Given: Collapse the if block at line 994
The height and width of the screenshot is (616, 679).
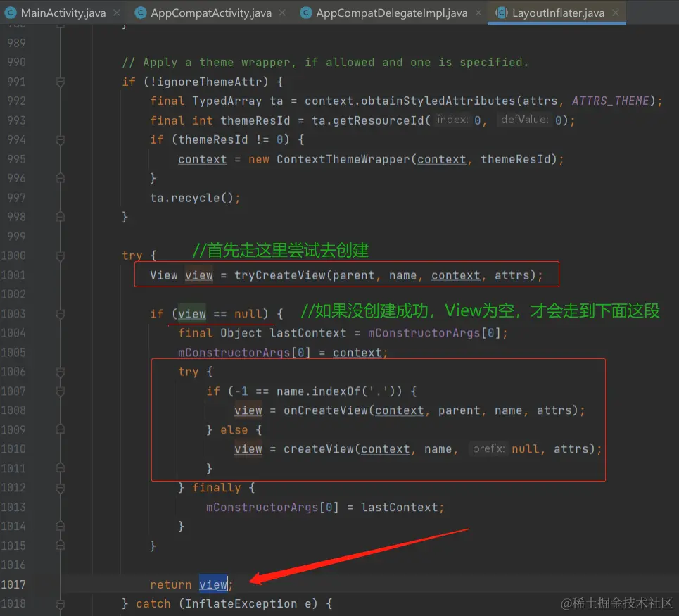Looking at the screenshot, I should [x=61, y=140].
